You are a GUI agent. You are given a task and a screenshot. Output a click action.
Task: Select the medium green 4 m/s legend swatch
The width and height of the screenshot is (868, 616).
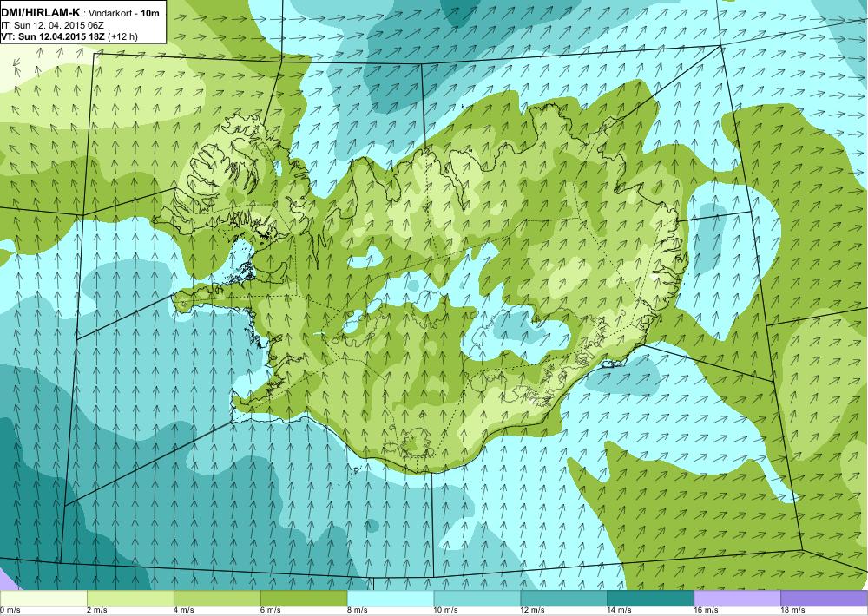coord(217,599)
